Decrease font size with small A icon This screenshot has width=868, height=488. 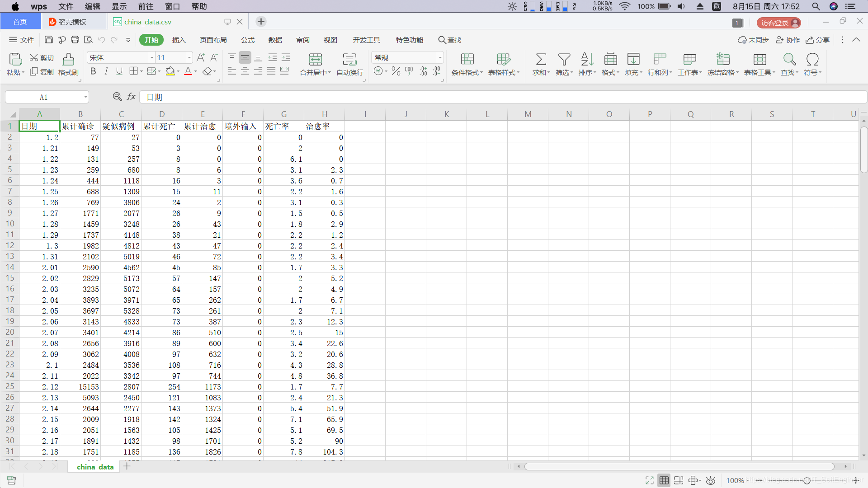214,57
